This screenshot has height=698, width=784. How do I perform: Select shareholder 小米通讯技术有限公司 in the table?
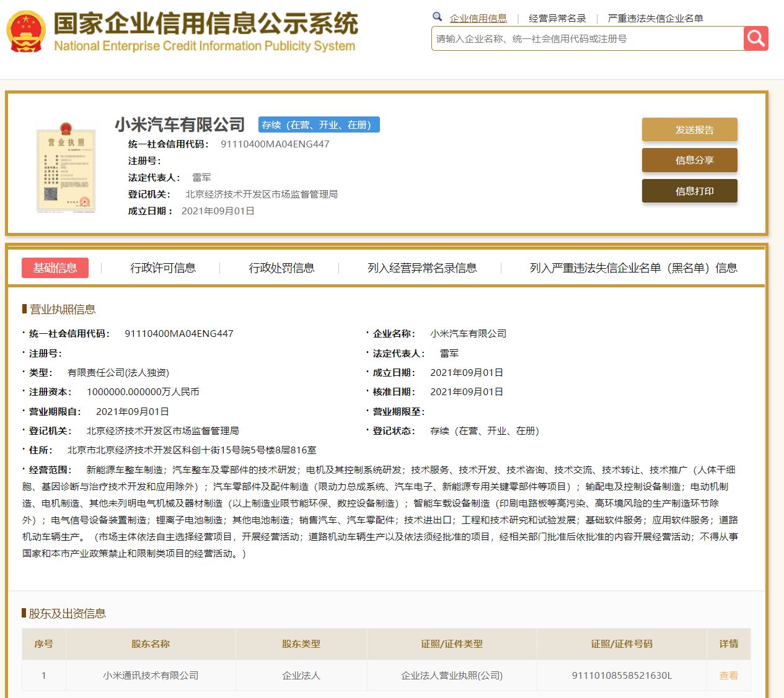tap(151, 675)
